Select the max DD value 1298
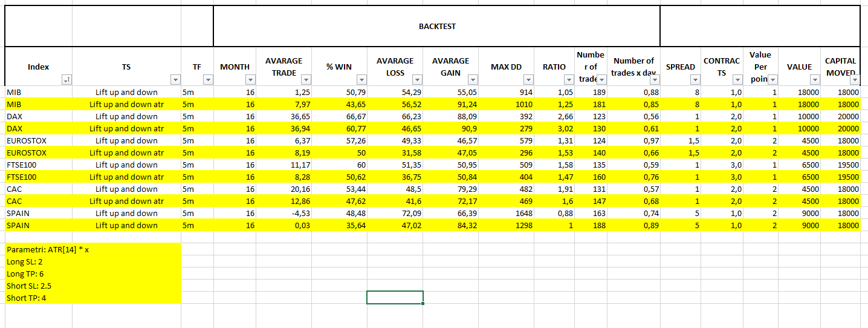The image size is (868, 328). tap(506, 225)
